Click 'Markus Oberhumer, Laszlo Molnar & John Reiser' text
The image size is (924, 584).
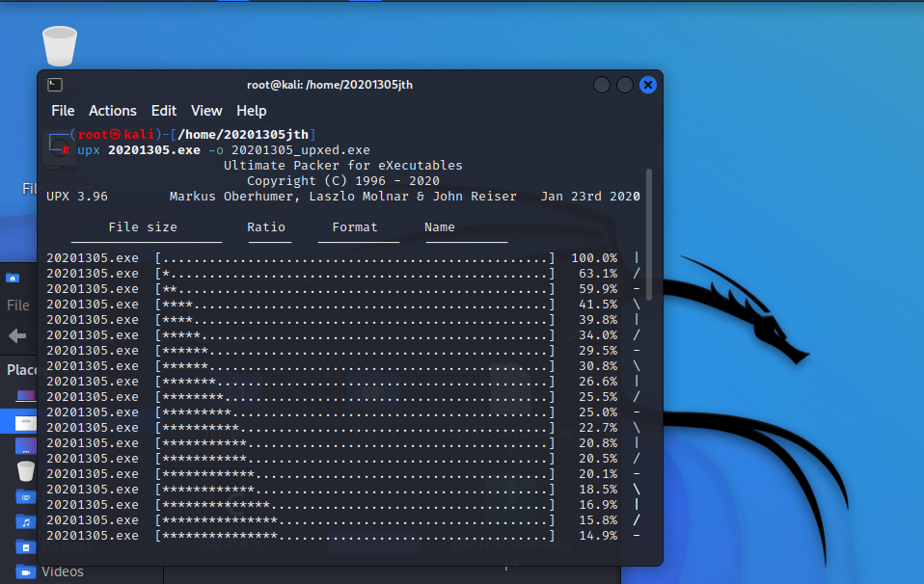coord(343,196)
